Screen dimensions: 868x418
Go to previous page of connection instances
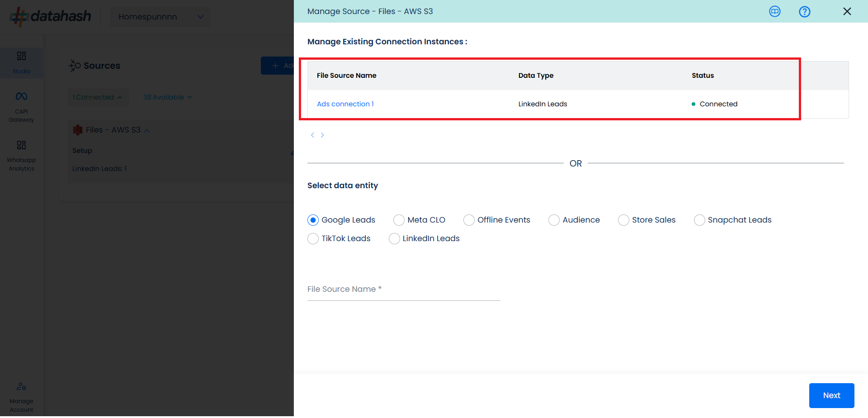312,135
